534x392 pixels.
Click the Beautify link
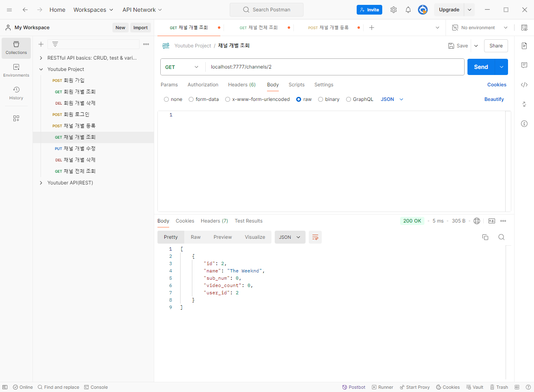point(494,99)
